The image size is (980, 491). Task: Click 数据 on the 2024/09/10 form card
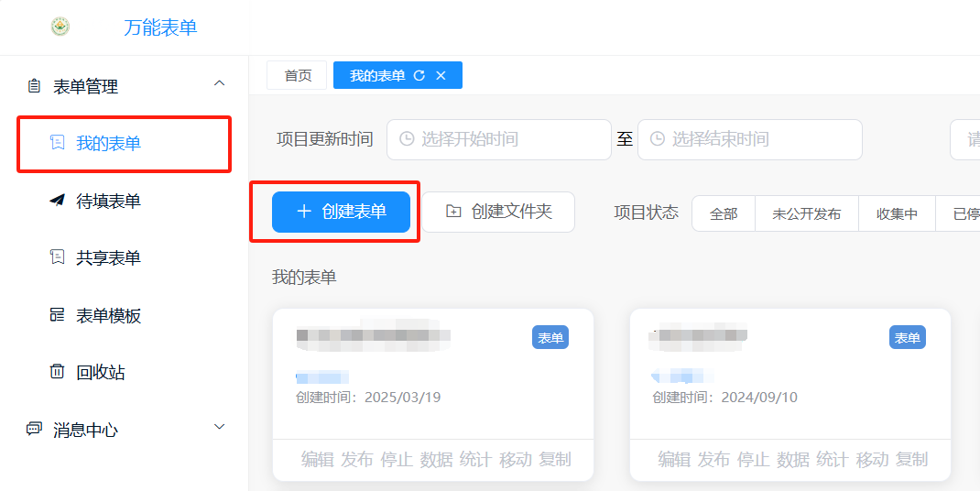coord(793,460)
